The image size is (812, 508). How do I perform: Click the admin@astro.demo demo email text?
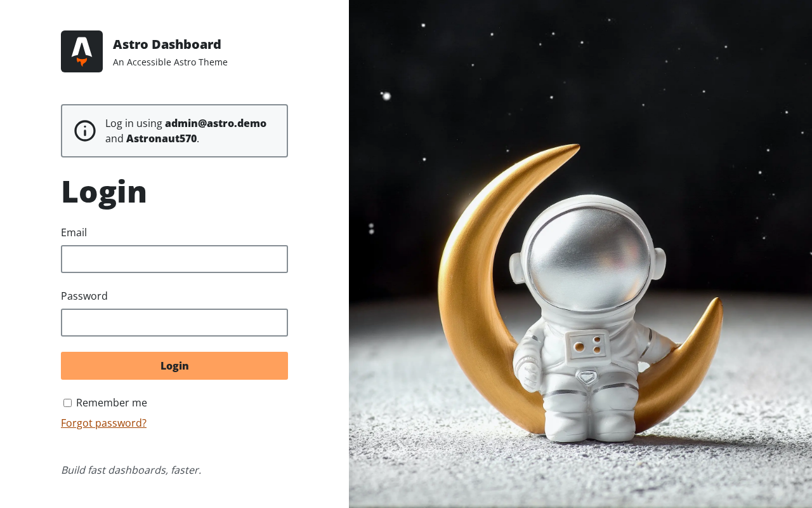(216, 123)
